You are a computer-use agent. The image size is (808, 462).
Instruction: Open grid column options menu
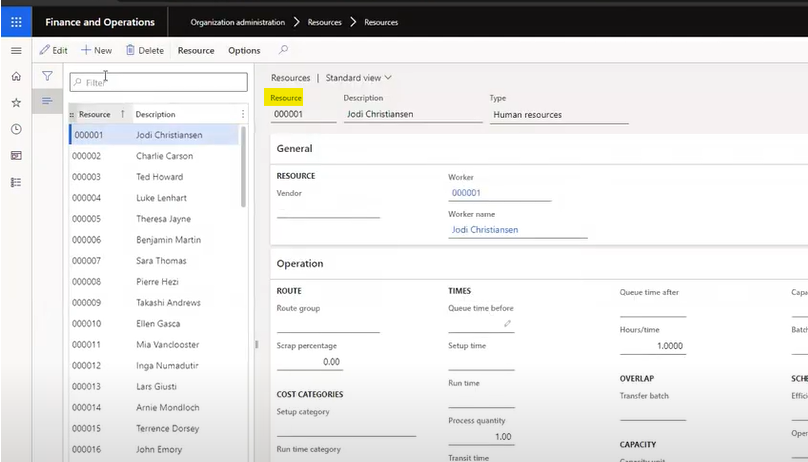coord(243,114)
